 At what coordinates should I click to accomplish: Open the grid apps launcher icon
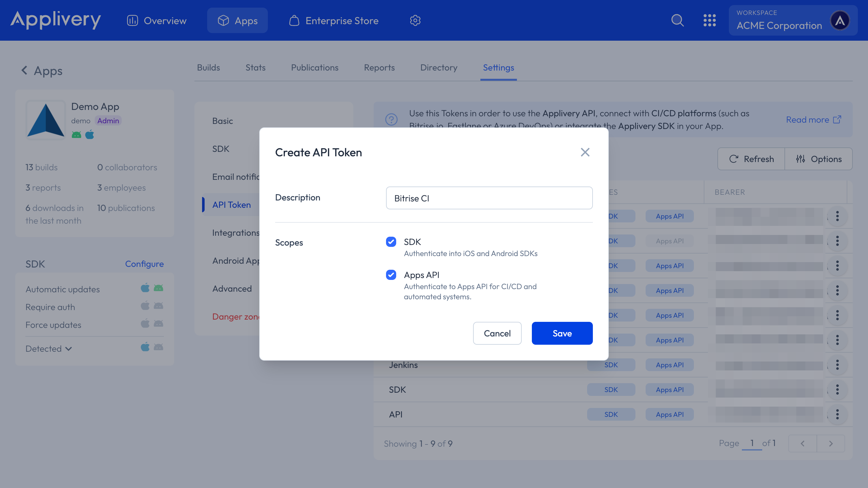pyautogui.click(x=710, y=20)
